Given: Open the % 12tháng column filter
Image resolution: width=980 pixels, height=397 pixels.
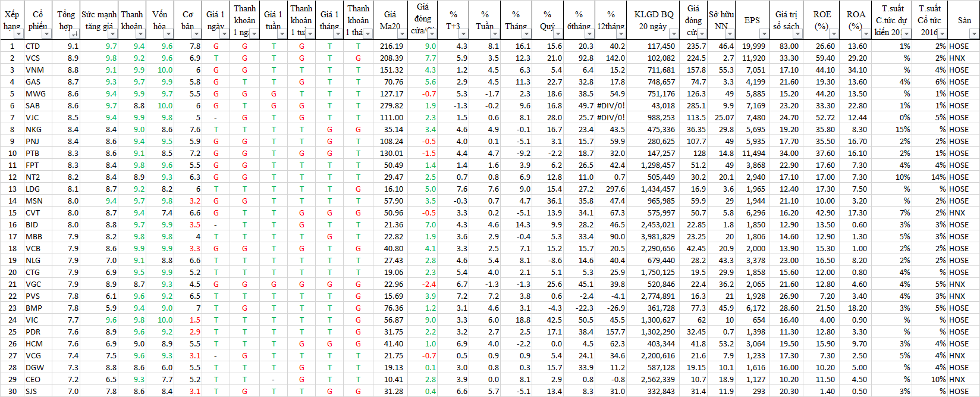Looking at the screenshot, I should (x=621, y=35).
